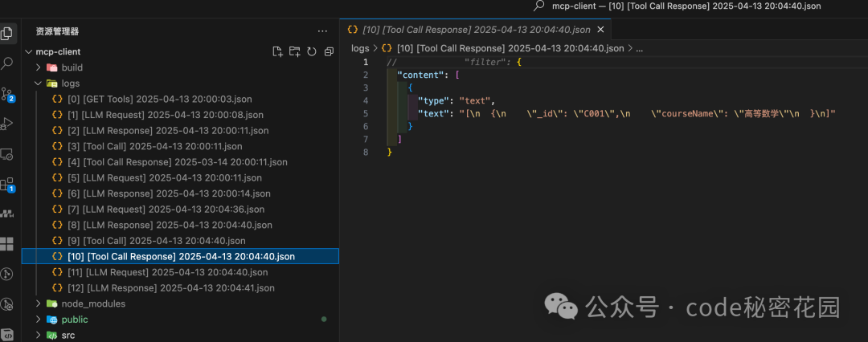Open the Remote Explorer view
Image resolution: width=868 pixels, height=342 pixels.
[6, 154]
